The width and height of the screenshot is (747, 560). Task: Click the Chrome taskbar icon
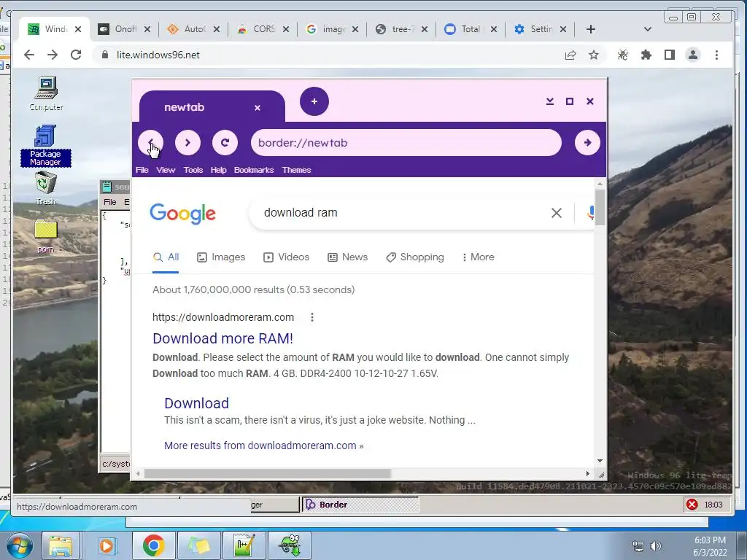pyautogui.click(x=153, y=545)
